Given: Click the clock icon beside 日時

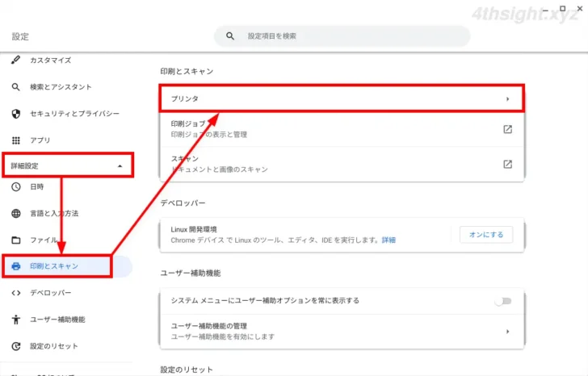Looking at the screenshot, I should point(16,186).
